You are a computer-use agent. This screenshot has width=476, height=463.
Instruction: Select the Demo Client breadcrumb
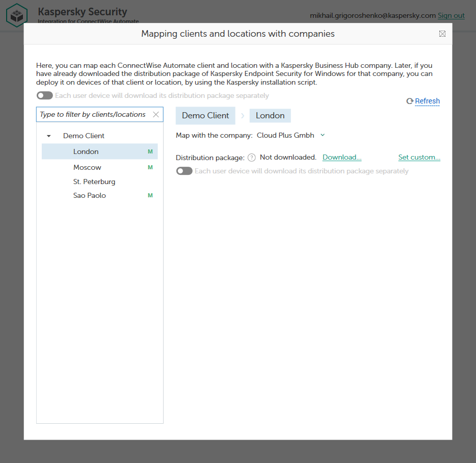click(x=205, y=116)
